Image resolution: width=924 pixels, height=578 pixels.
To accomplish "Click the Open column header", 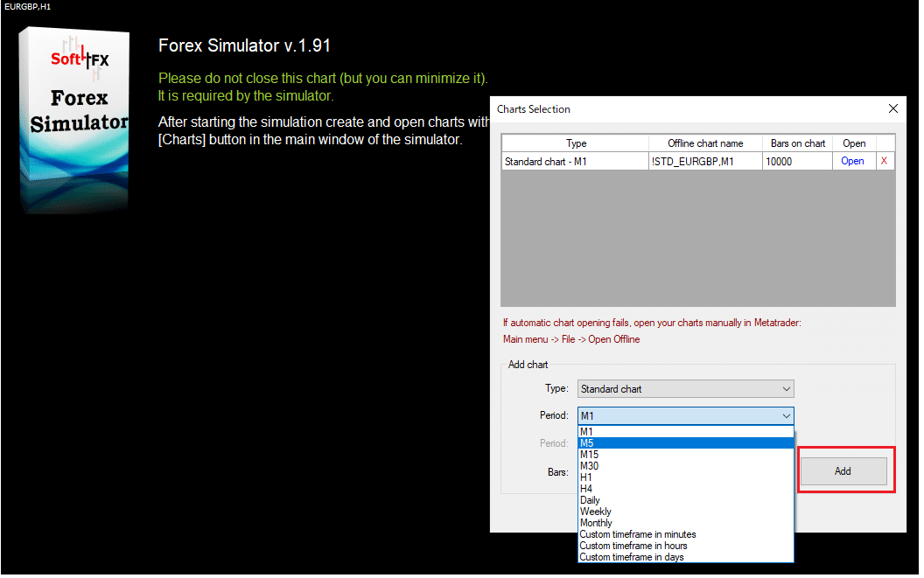I will 854,143.
